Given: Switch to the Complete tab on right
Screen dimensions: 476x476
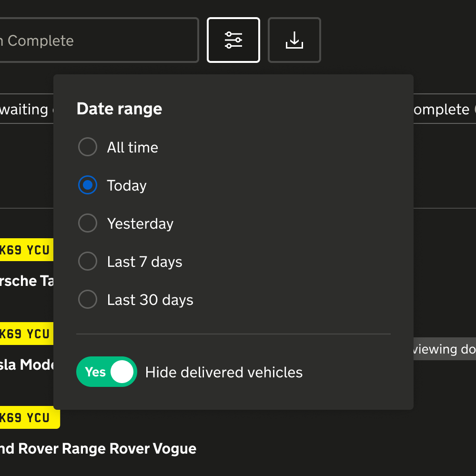Looking at the screenshot, I should 441,110.
